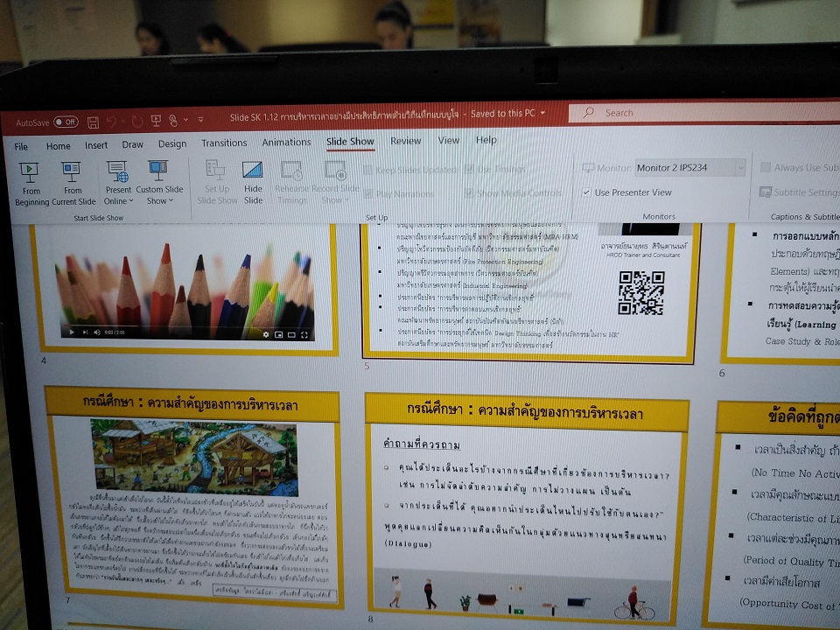The height and width of the screenshot is (630, 840).
Task: Start slideshow From Current Slide
Action: pyautogui.click(x=71, y=171)
